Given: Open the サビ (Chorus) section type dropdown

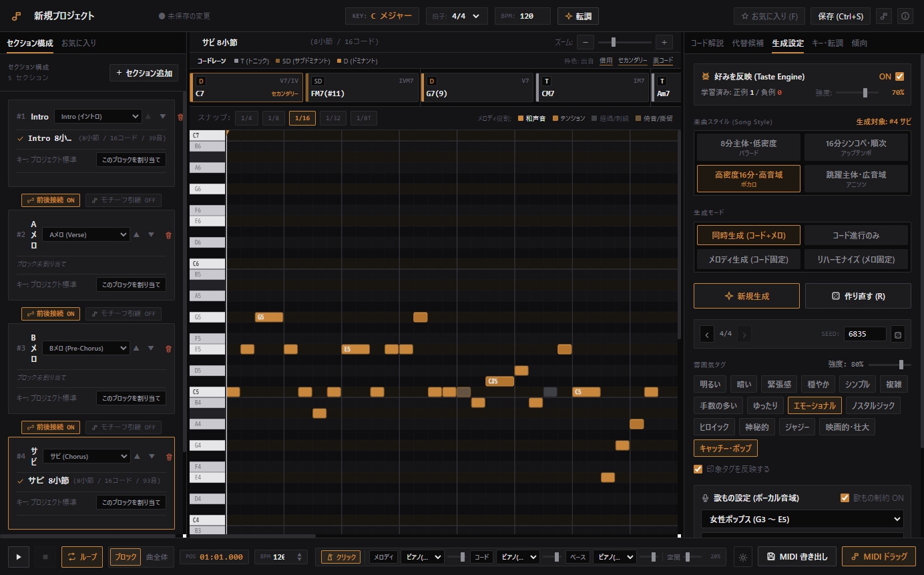Looking at the screenshot, I should click(85, 456).
